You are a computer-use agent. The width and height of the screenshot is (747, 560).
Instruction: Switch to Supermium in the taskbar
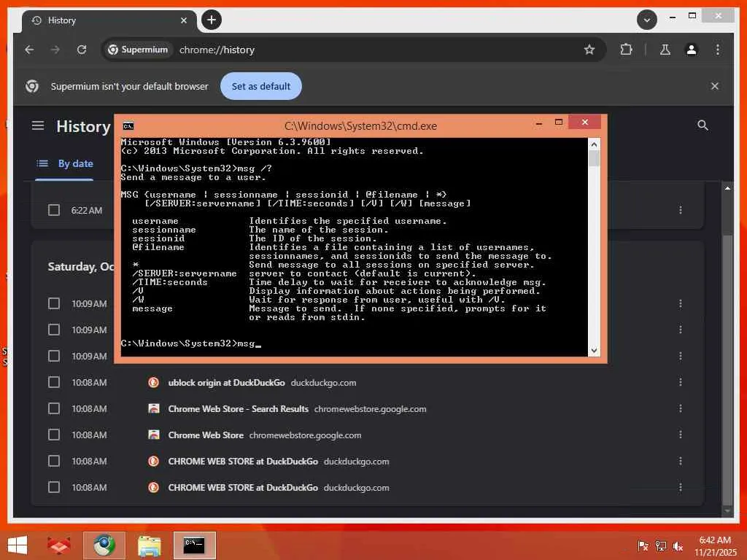(x=104, y=545)
